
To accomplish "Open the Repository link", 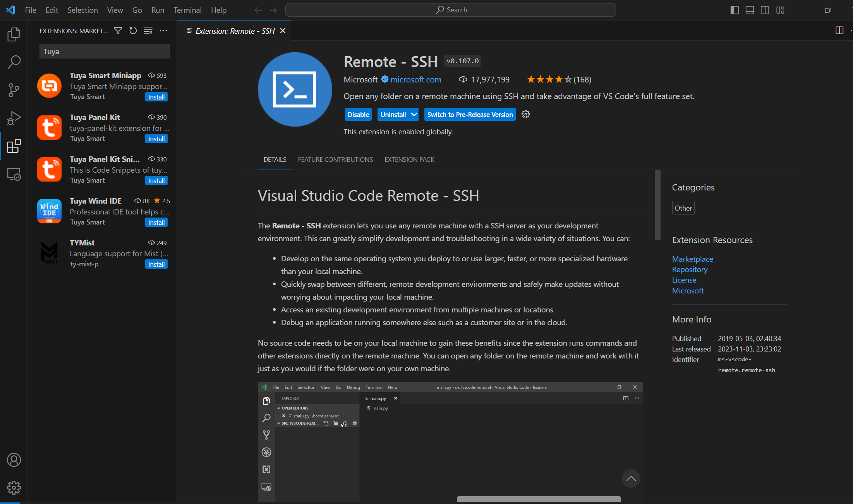I will tap(690, 269).
